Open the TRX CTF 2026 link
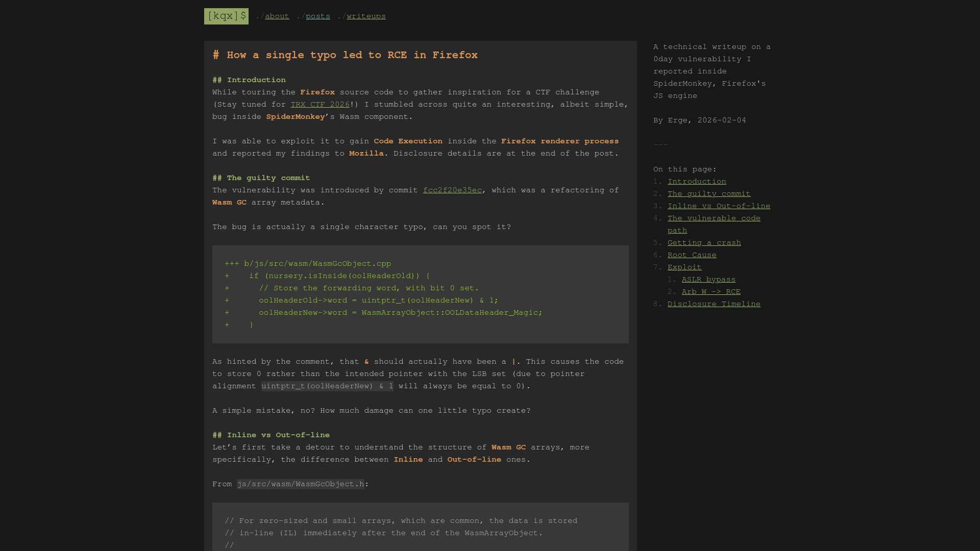980x551 pixels. 320,104
